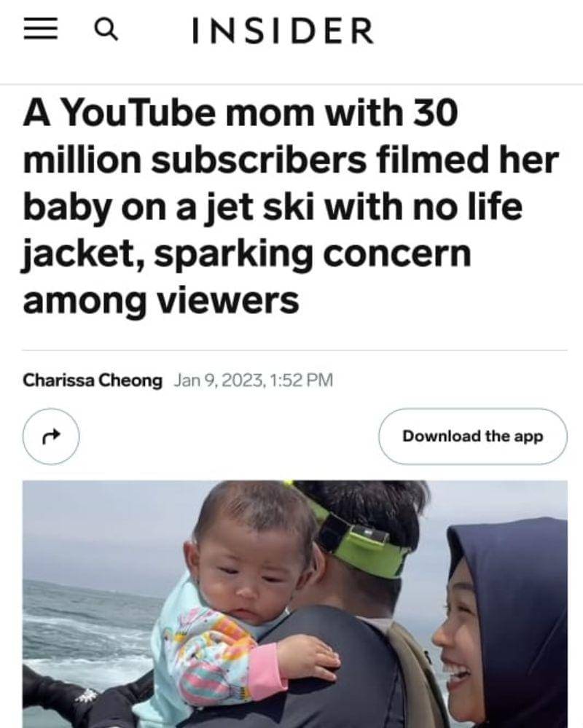Open author Charissa Cheong's profile
Screen dimensions: 583x728
[93, 380]
